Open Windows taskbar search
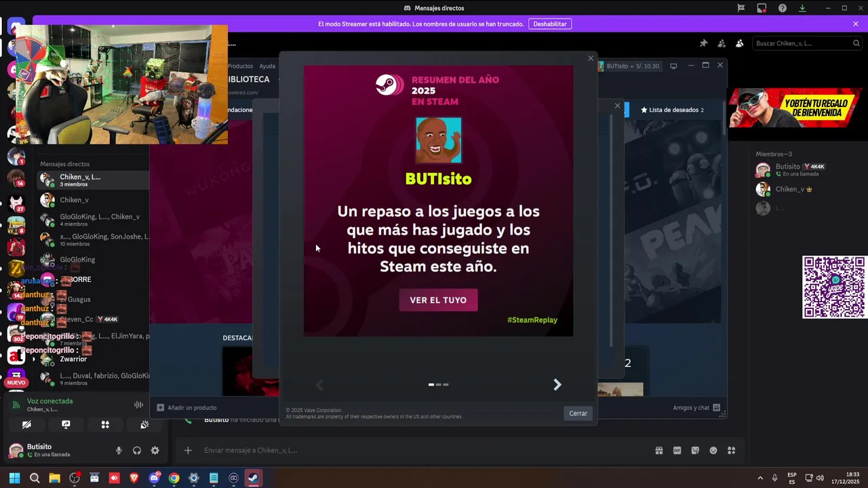The width and height of the screenshot is (868, 488). [x=35, y=478]
